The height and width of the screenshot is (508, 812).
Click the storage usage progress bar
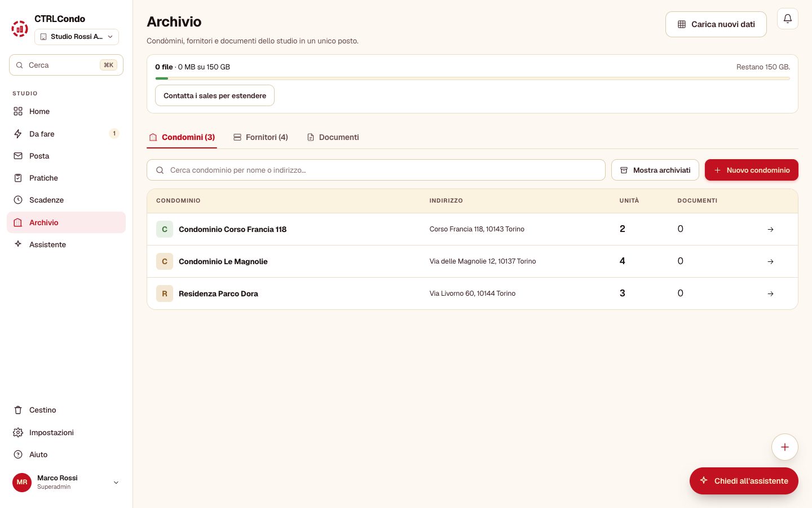pyautogui.click(x=473, y=78)
